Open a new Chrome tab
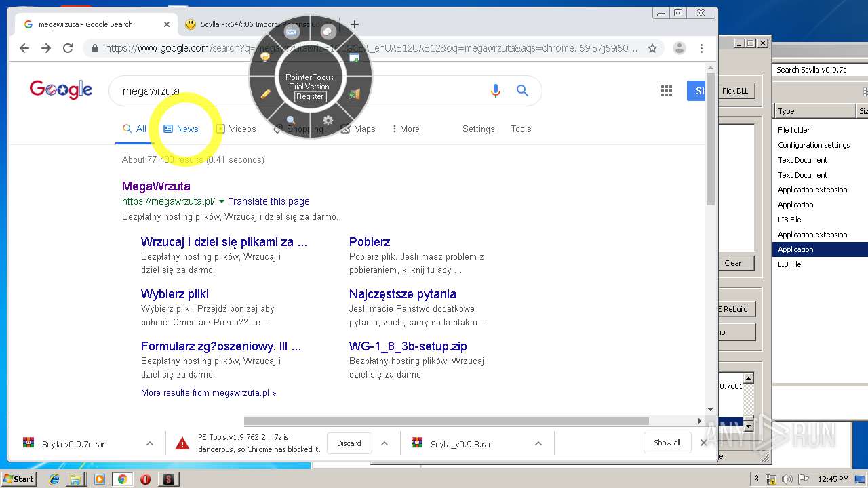868x488 pixels. point(355,24)
